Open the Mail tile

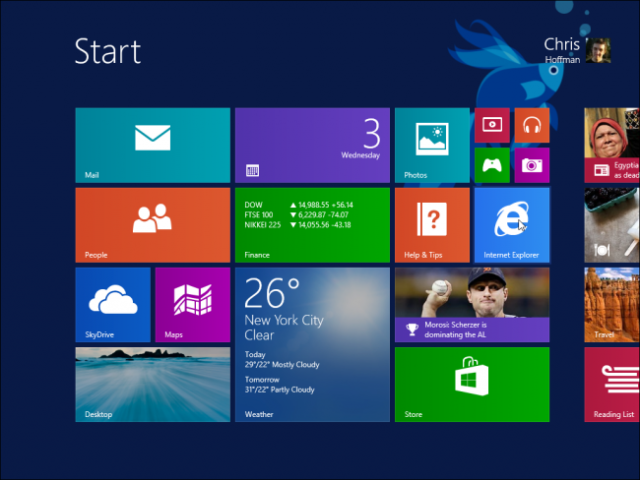(x=152, y=145)
